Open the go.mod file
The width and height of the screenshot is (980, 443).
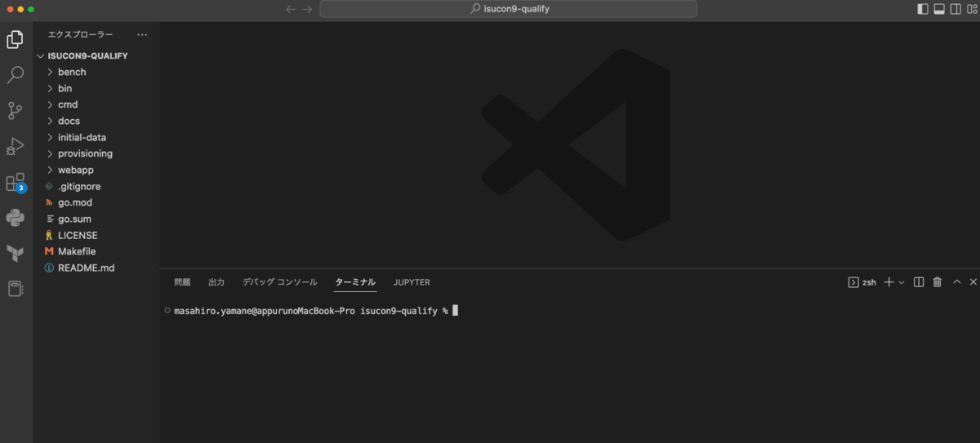click(x=96, y=202)
